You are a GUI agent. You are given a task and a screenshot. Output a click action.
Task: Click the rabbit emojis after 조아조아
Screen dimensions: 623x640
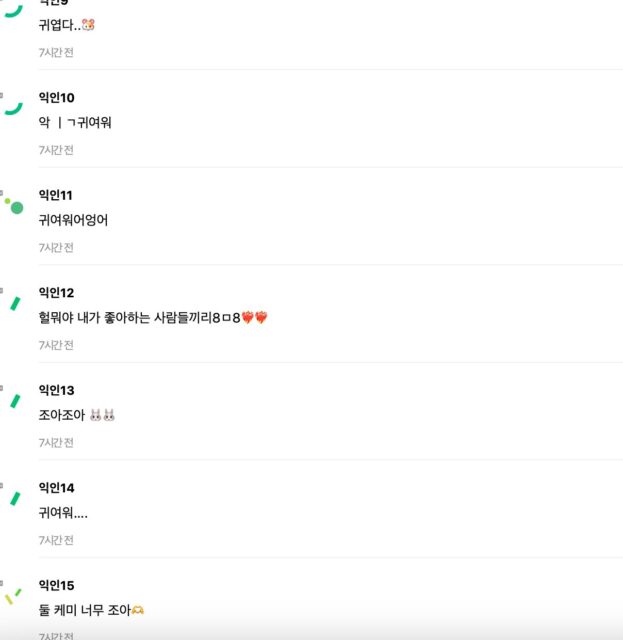pyautogui.click(x=102, y=415)
